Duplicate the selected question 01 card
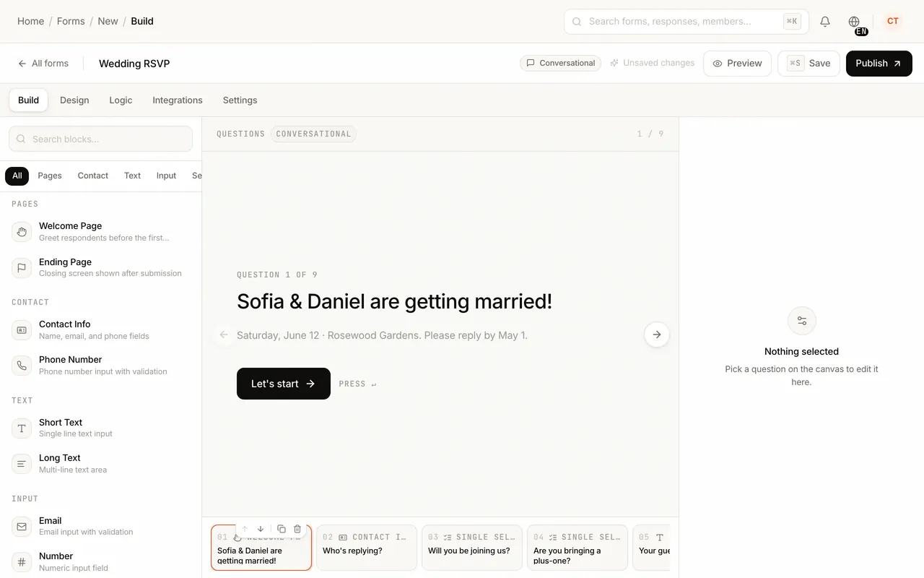924x578 pixels. (x=282, y=529)
